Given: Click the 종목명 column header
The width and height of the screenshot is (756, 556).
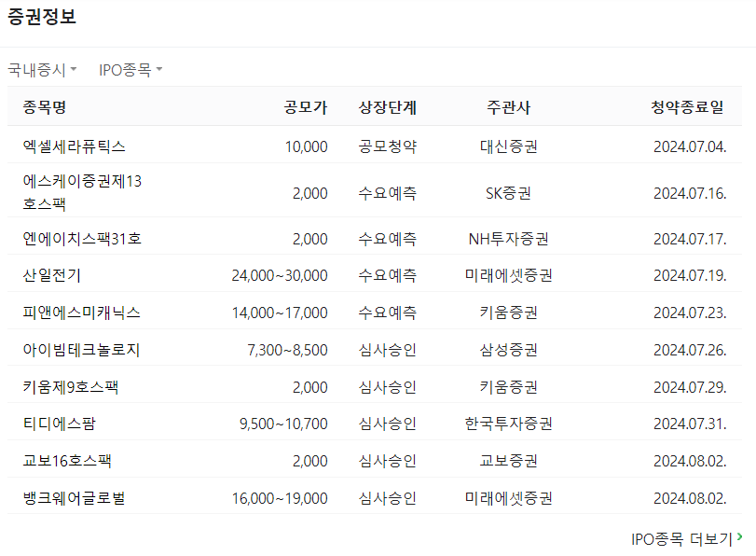Looking at the screenshot, I should click(x=45, y=107).
